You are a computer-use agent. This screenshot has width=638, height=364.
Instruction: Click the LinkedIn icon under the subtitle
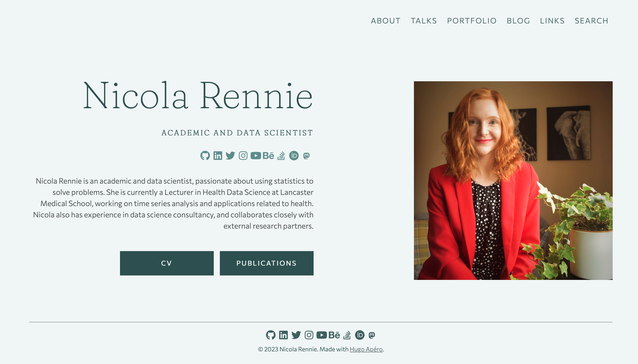[x=218, y=156]
